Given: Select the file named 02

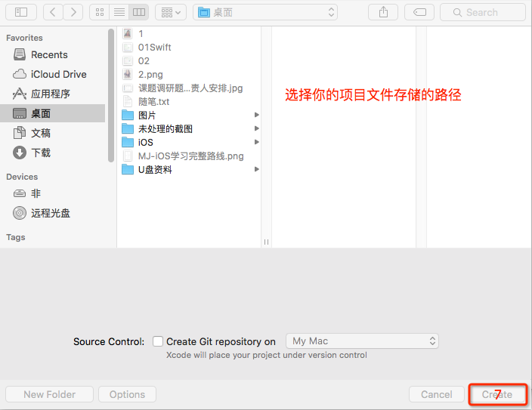Looking at the screenshot, I should click(190, 60).
